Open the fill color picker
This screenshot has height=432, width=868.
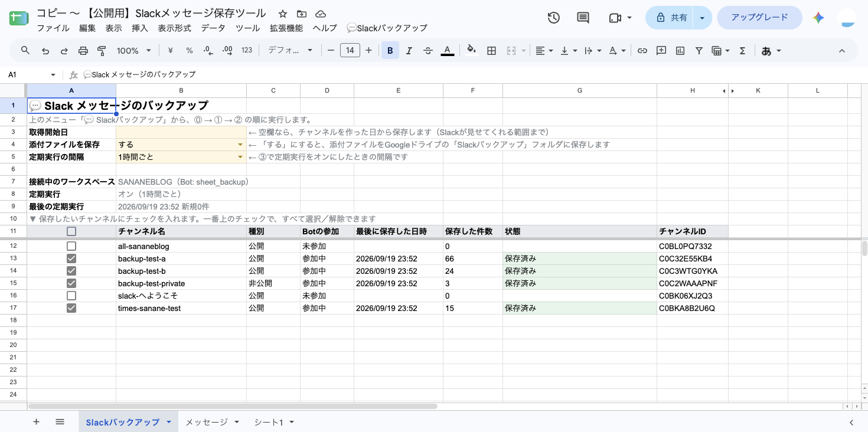point(471,51)
